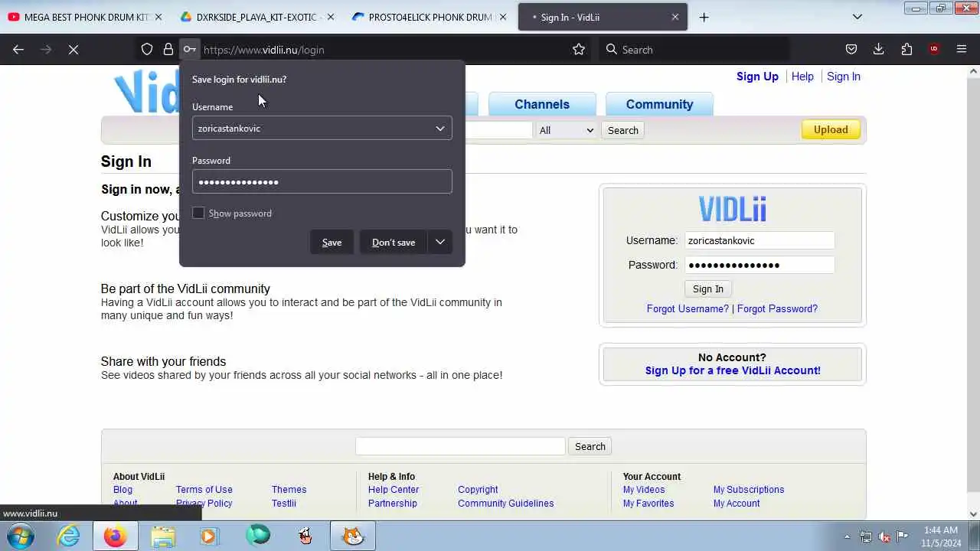Click the top Sign In link
The image size is (980, 551).
click(844, 77)
